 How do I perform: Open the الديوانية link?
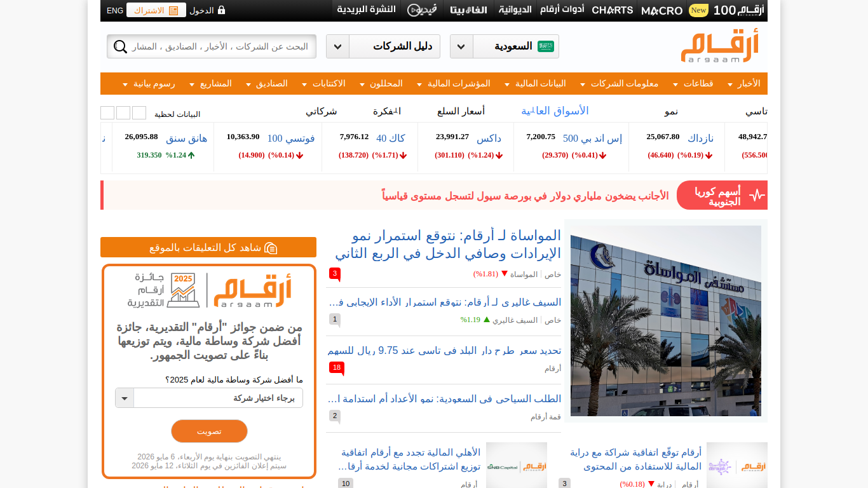point(515,10)
